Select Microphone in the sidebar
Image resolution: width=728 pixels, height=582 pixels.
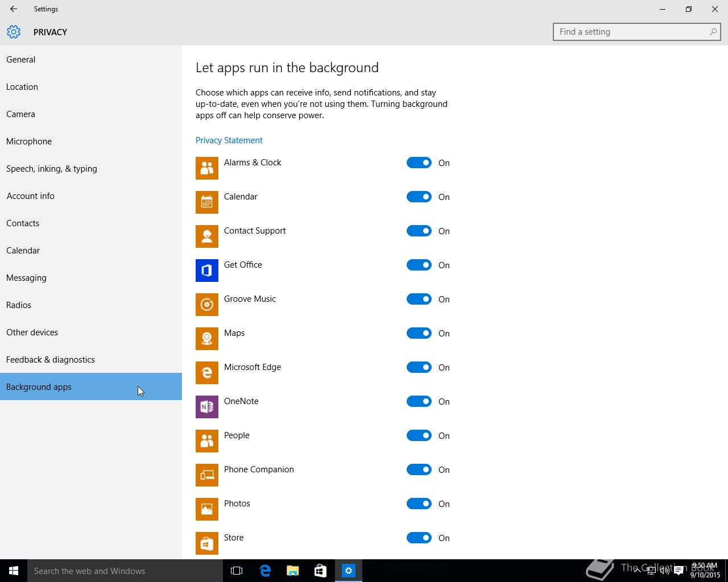click(91, 141)
